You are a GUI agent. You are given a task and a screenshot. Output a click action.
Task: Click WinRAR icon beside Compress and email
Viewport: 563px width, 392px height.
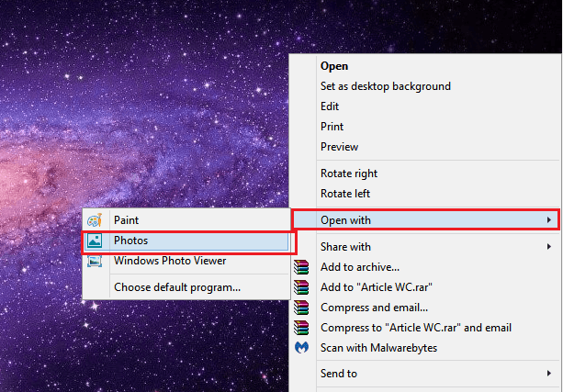point(301,308)
